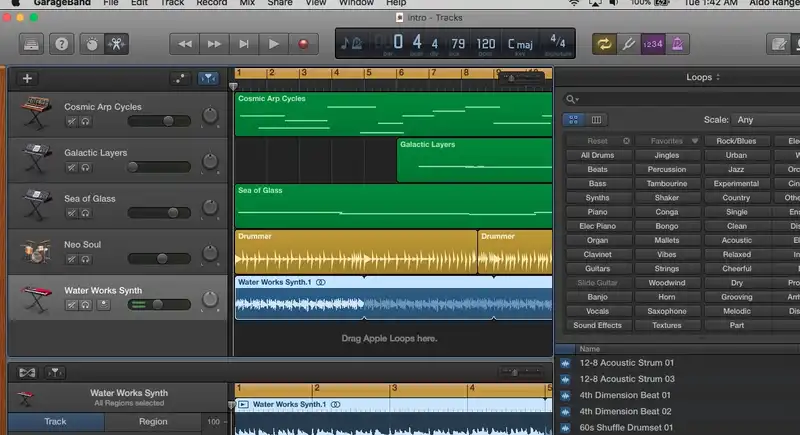Switch loop browser to button view
800x435 pixels.
click(x=573, y=120)
